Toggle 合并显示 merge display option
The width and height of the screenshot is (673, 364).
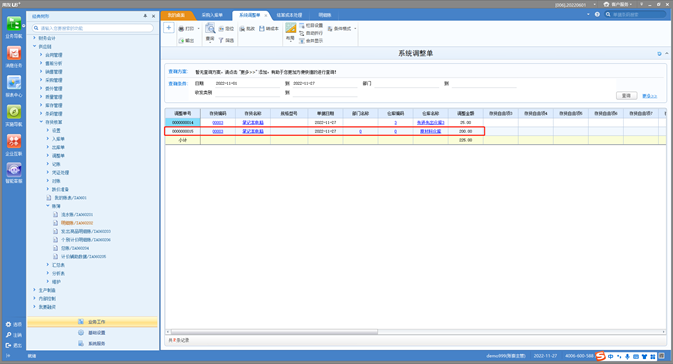click(311, 41)
